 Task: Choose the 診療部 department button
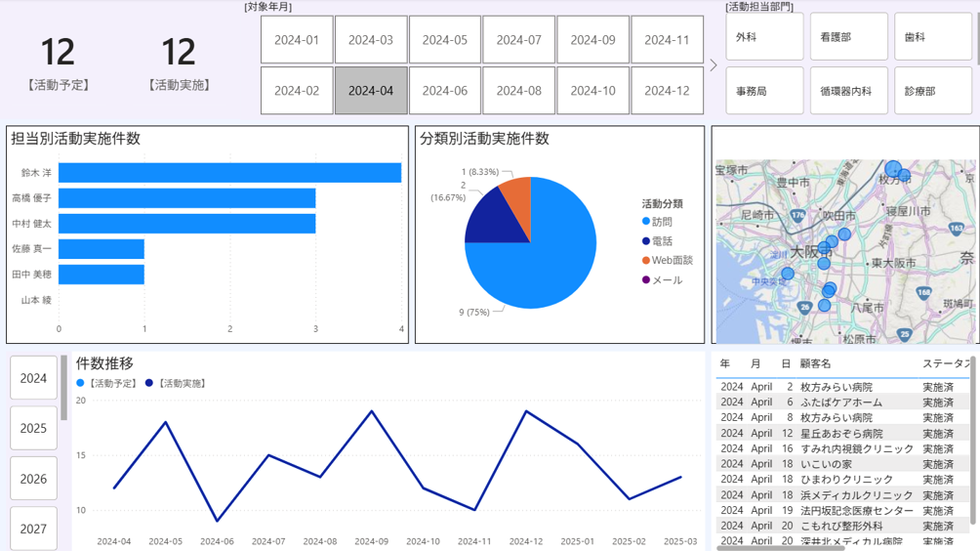coord(932,91)
